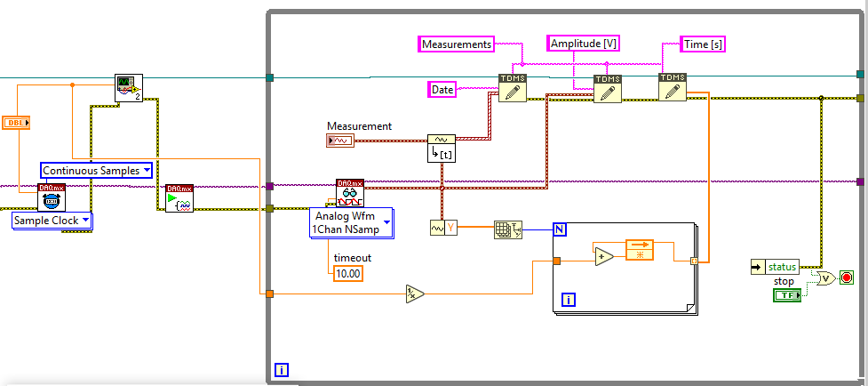Click the DAQmx Start Task node

pyautogui.click(x=180, y=198)
